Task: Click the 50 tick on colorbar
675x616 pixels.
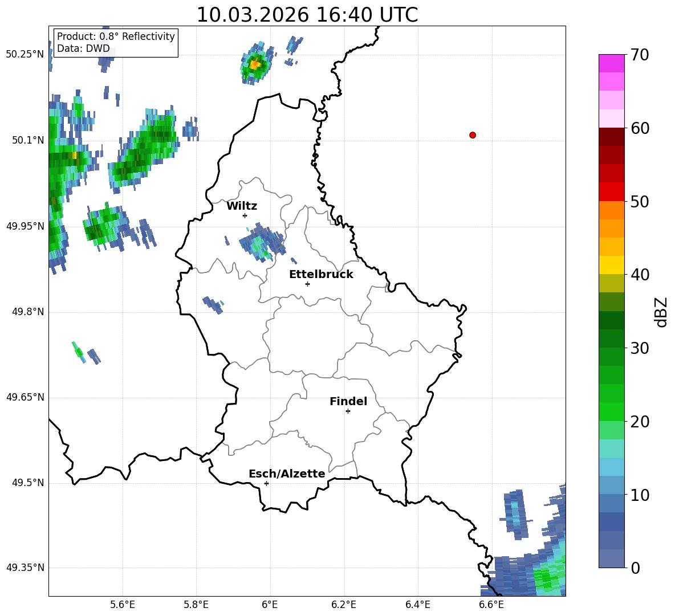Action: pyautogui.click(x=639, y=201)
